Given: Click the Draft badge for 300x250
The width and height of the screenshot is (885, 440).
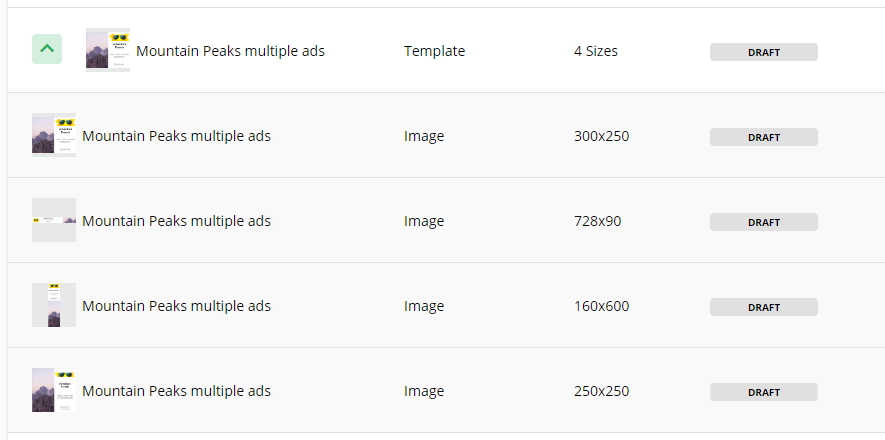Looking at the screenshot, I should pos(763,137).
